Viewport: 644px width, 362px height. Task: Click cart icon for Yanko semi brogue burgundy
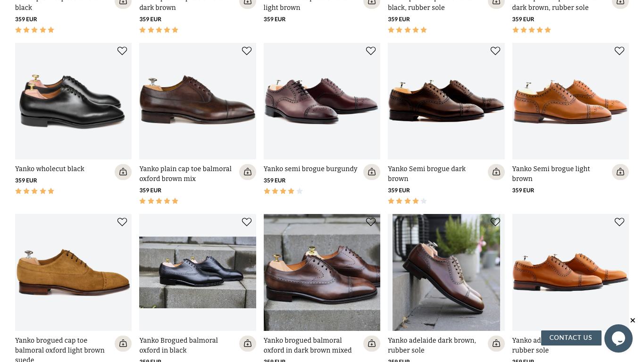pyautogui.click(x=372, y=172)
